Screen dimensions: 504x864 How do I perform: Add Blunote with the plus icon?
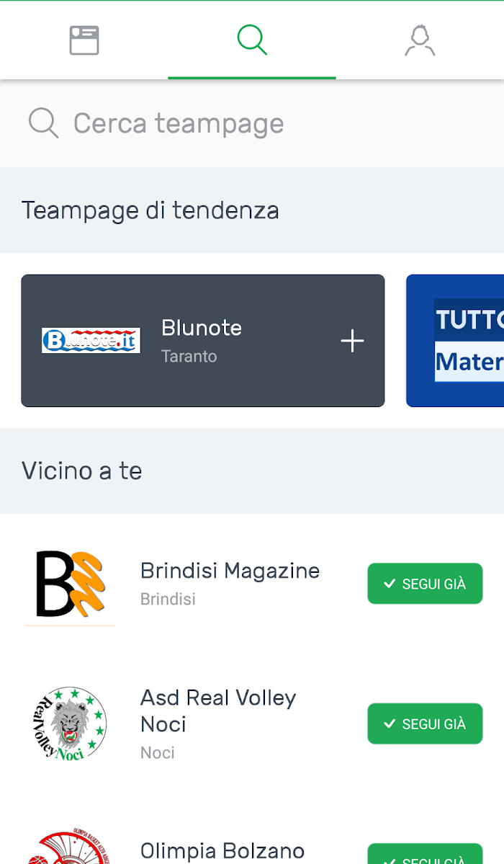pyautogui.click(x=352, y=341)
